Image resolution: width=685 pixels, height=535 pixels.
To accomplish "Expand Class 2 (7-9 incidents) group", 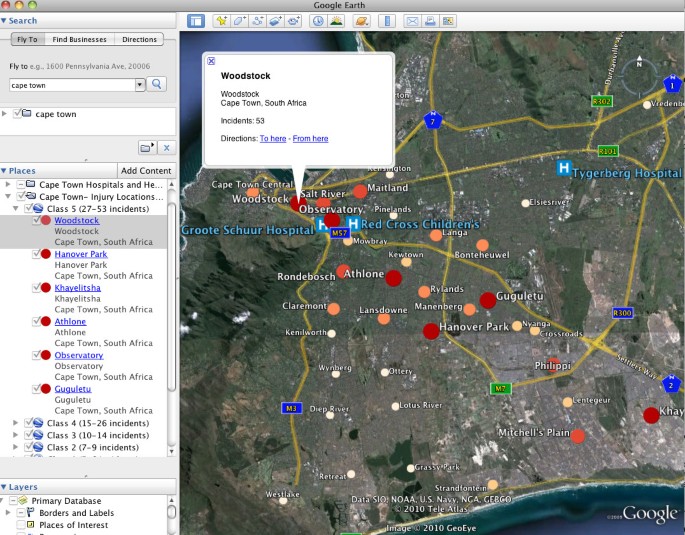I will [16, 447].
